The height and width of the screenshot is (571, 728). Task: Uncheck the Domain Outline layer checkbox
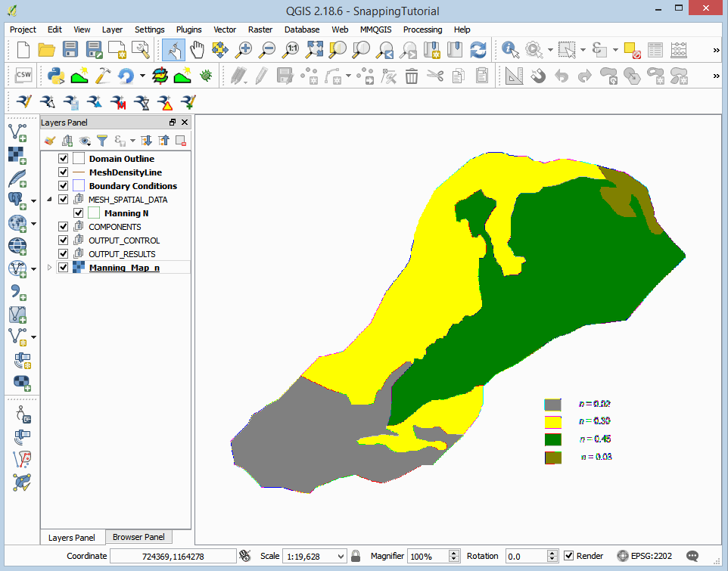click(x=64, y=159)
